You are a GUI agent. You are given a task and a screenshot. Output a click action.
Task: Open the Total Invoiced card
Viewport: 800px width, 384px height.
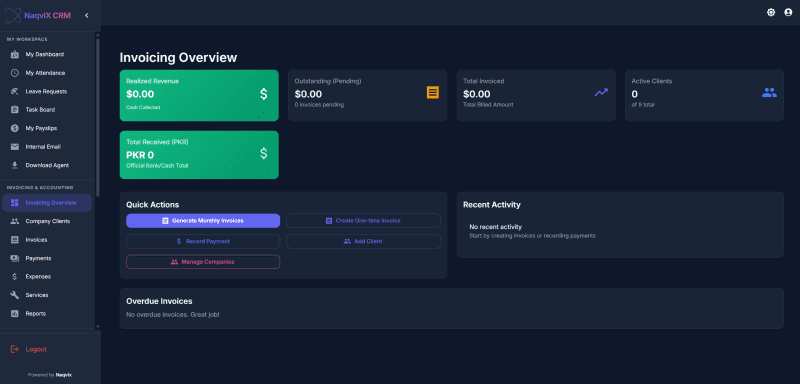tap(536, 95)
